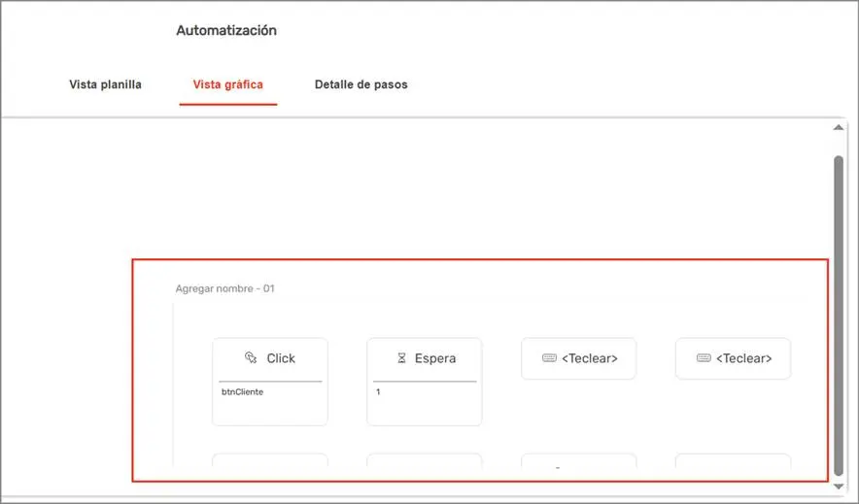Screen dimensions: 859x504
Task: Click the Agregar nombre - 01 label
Action: tap(224, 288)
